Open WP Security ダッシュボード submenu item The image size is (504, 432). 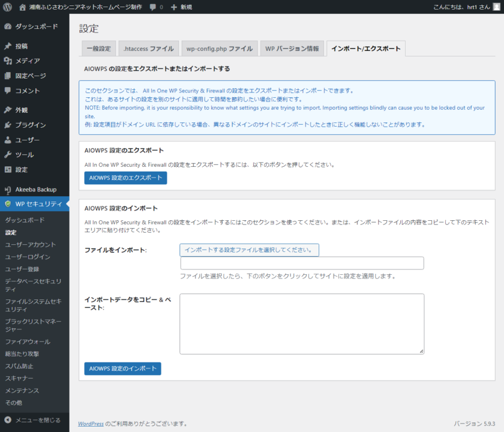tap(25, 220)
